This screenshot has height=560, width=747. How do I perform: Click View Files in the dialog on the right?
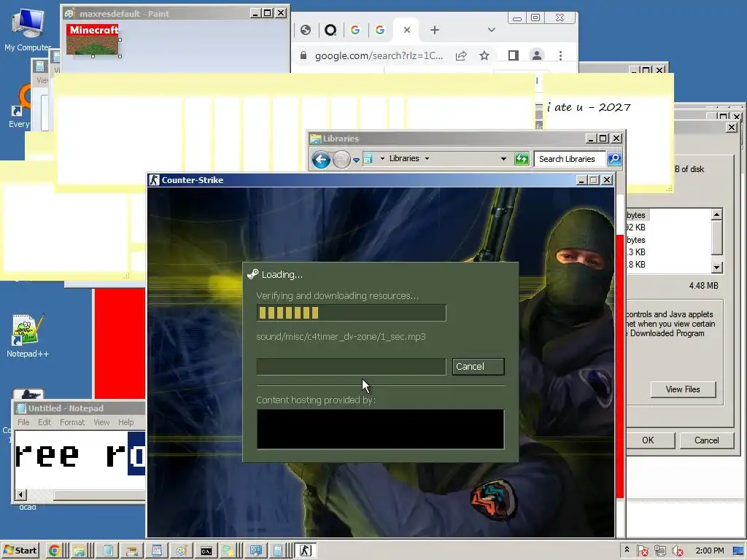point(683,389)
